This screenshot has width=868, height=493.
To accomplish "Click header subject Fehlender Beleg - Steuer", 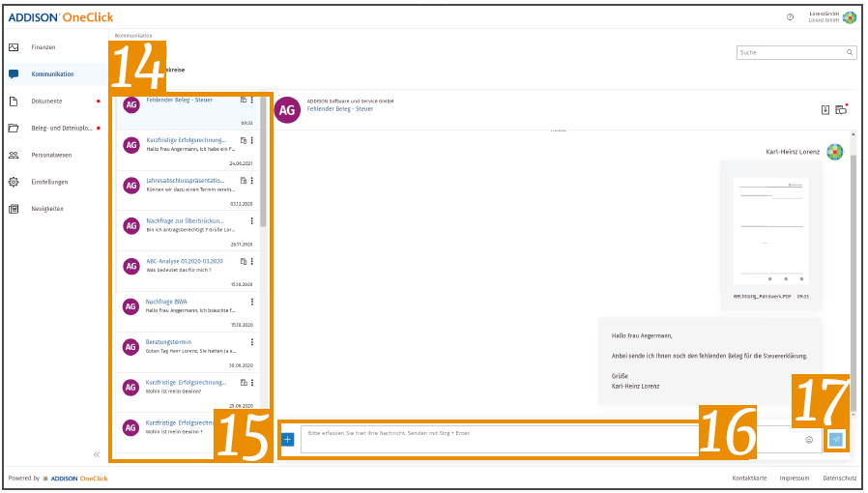I will [340, 109].
